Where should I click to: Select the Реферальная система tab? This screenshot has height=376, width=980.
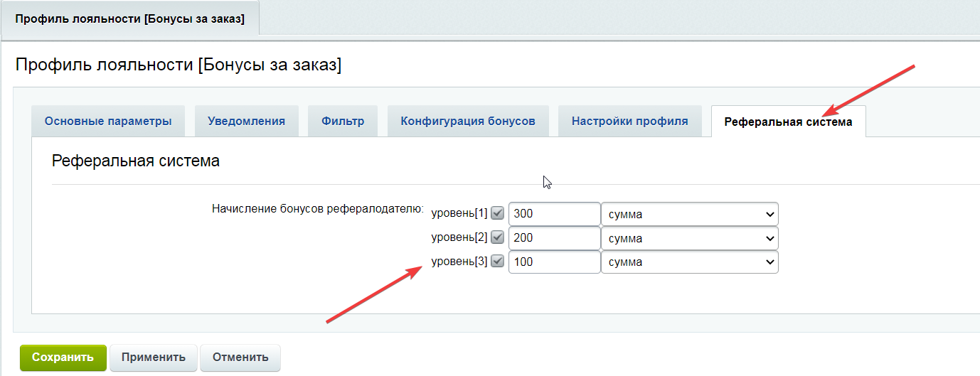[x=788, y=122]
